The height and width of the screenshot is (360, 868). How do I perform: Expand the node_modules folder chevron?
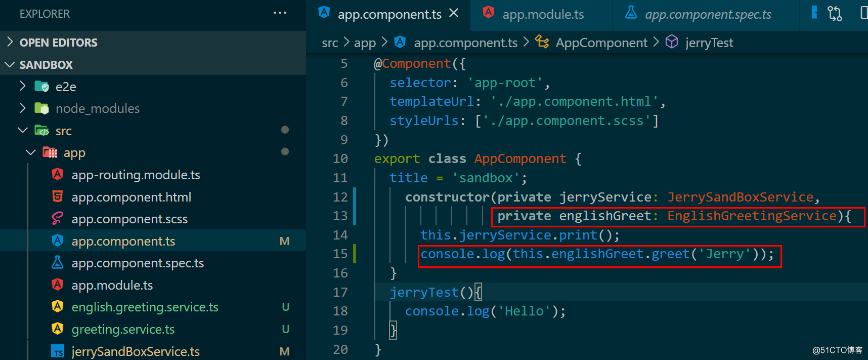tap(22, 108)
